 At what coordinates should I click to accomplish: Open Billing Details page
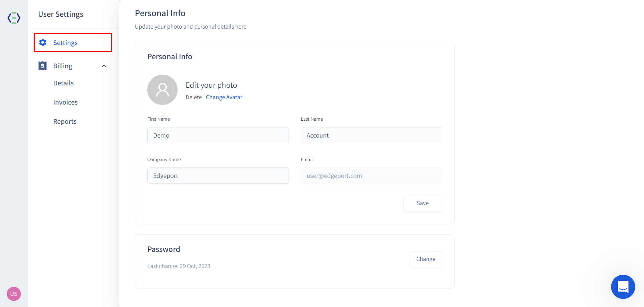pyautogui.click(x=63, y=83)
